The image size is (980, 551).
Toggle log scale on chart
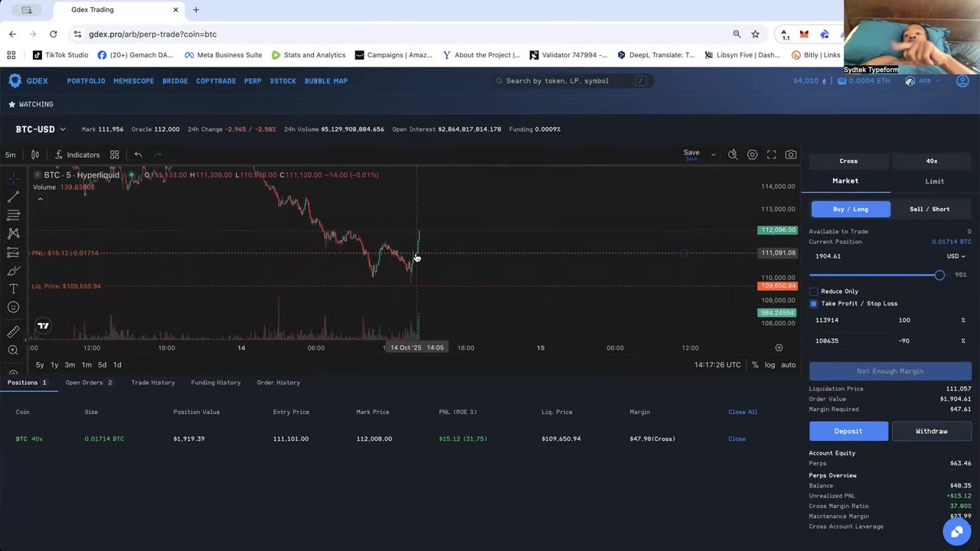click(769, 365)
